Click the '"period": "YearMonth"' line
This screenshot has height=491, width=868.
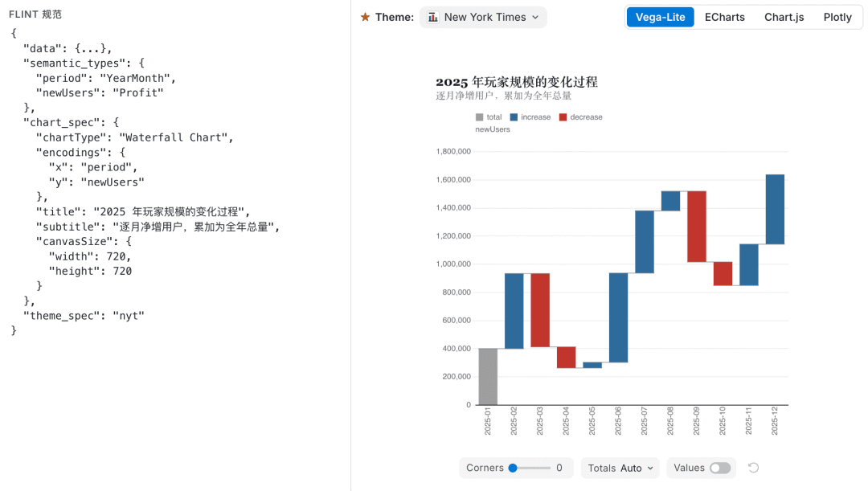(106, 78)
